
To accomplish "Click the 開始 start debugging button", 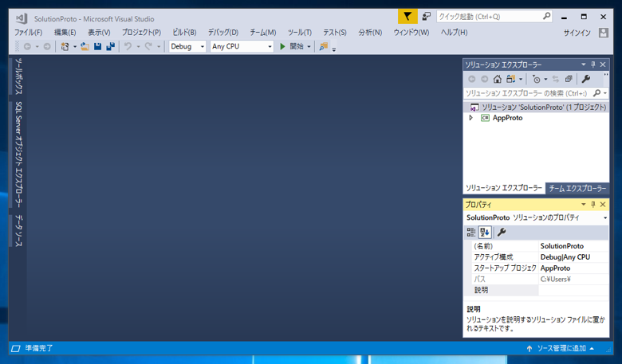I will click(292, 46).
